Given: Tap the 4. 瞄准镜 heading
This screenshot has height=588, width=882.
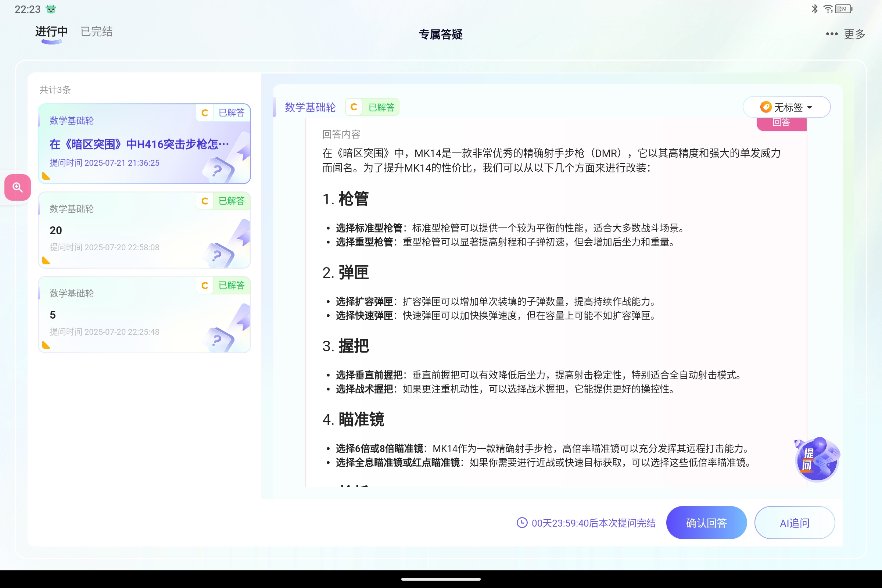Looking at the screenshot, I should click(353, 419).
